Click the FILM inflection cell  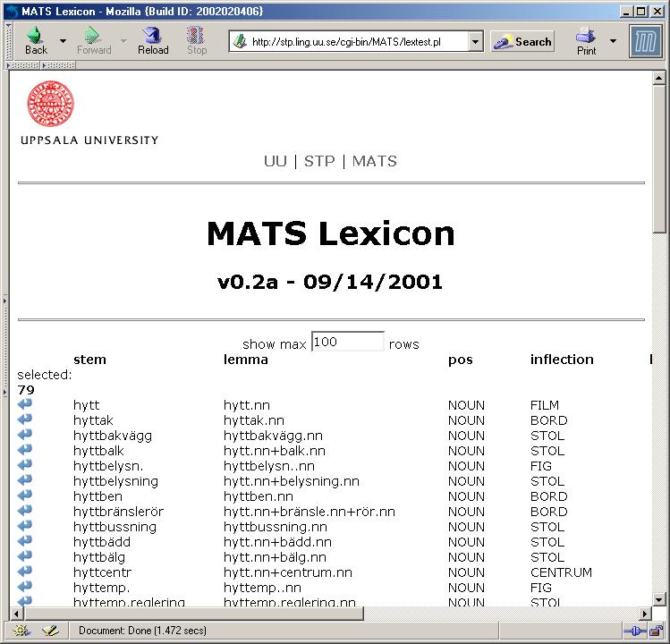click(545, 405)
